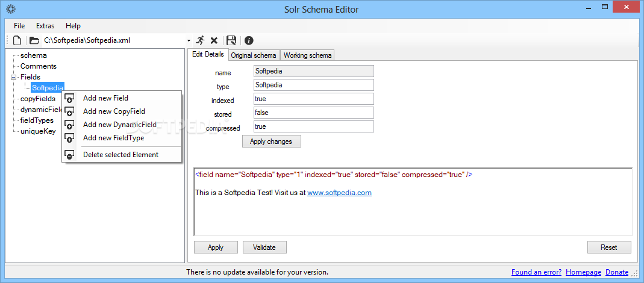
Task: Click the icon beside Add new CopyField
Action: point(69,112)
